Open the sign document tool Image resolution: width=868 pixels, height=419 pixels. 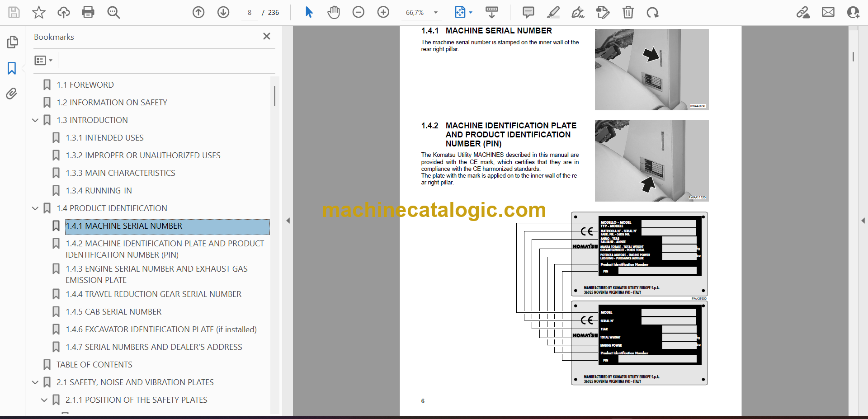pos(578,12)
